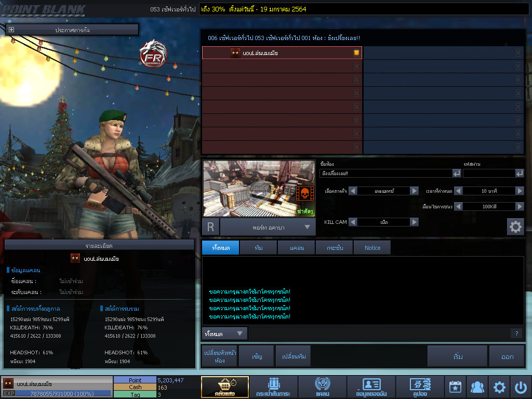Expand the ประกาศภารกิจ mission panel
The width and height of the screenshot is (532, 399).
(x=11, y=30)
